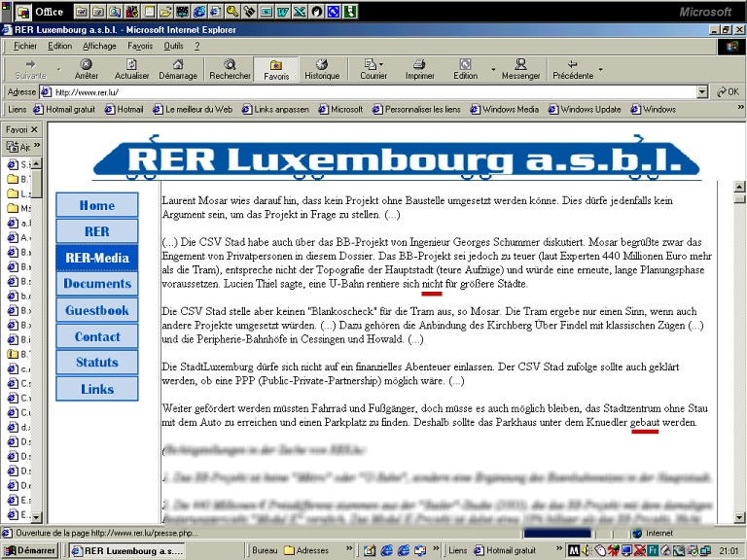Viewport: 747px width, 560px height.
Task: Open the Statuts navigation button
Action: tap(96, 363)
